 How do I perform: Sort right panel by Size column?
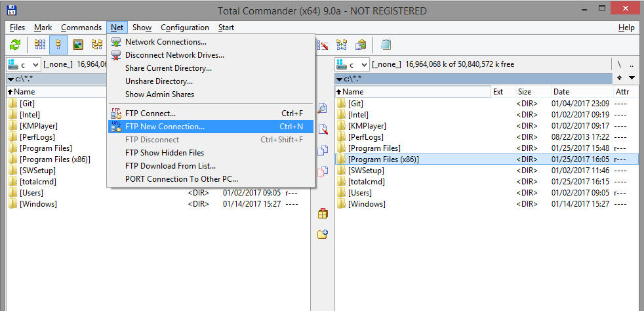[x=533, y=92]
